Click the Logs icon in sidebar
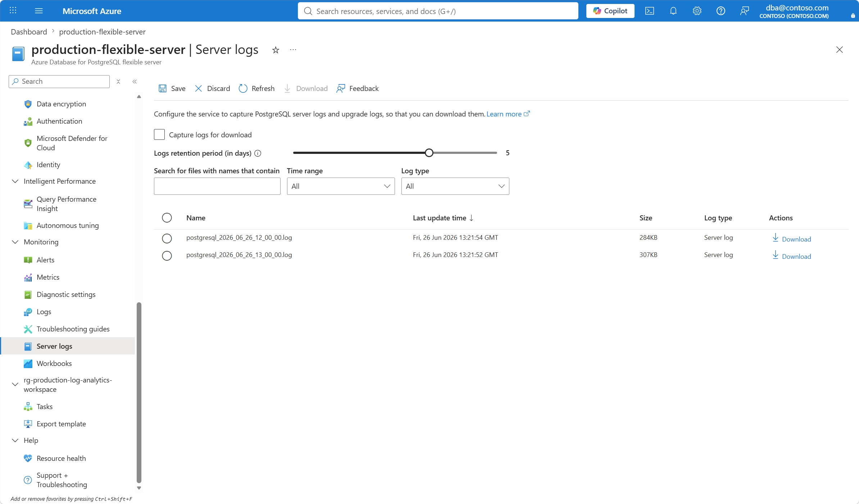 click(x=28, y=312)
